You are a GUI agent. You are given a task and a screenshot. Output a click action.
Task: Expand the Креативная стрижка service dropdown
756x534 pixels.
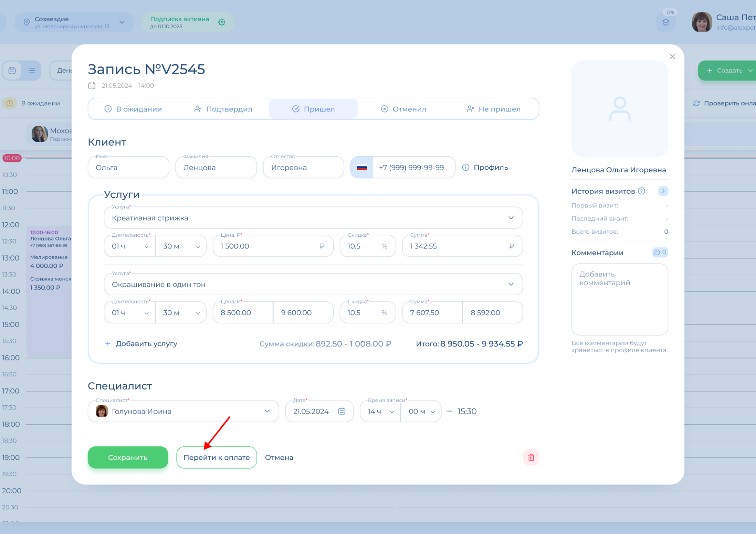click(511, 218)
